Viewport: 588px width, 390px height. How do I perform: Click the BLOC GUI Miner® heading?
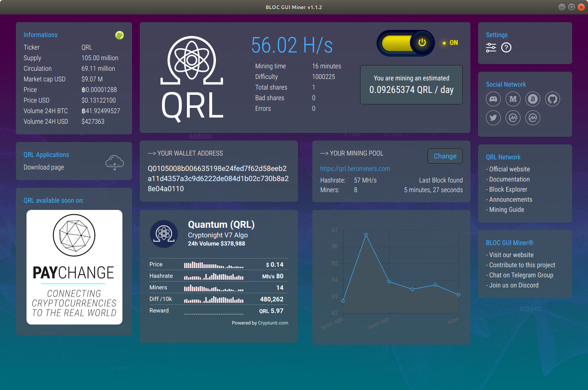(x=509, y=243)
